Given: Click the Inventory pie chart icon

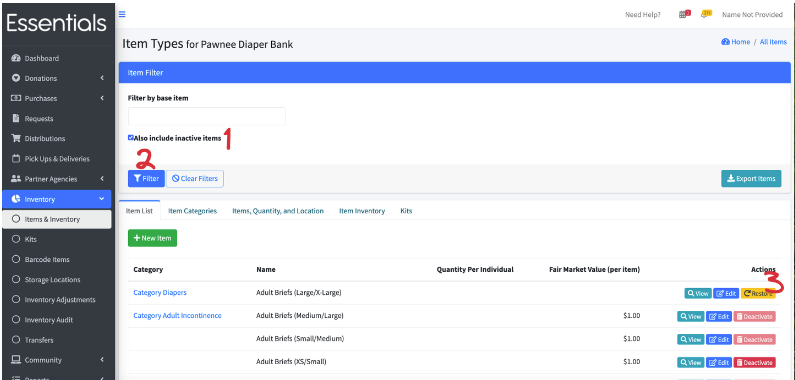Looking at the screenshot, I should (x=16, y=199).
